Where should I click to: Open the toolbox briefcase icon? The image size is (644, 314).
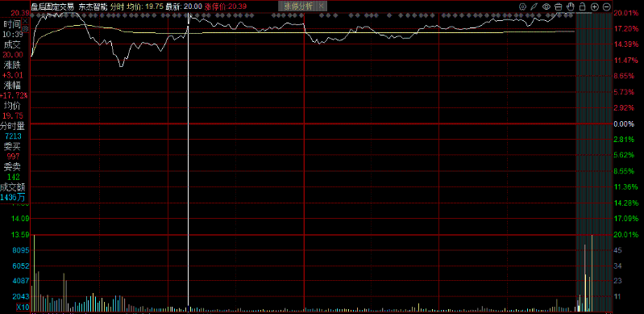558,6
